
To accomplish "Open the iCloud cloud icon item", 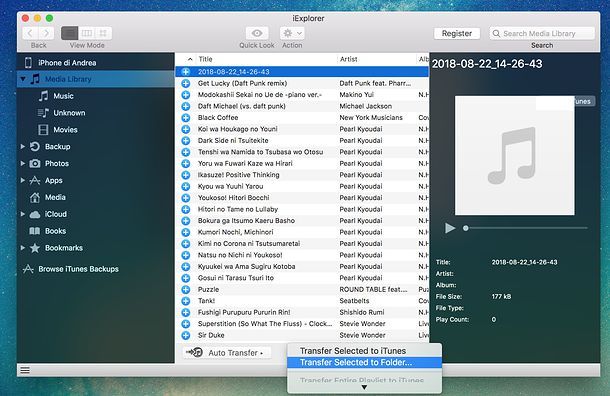I will pyautogui.click(x=35, y=214).
